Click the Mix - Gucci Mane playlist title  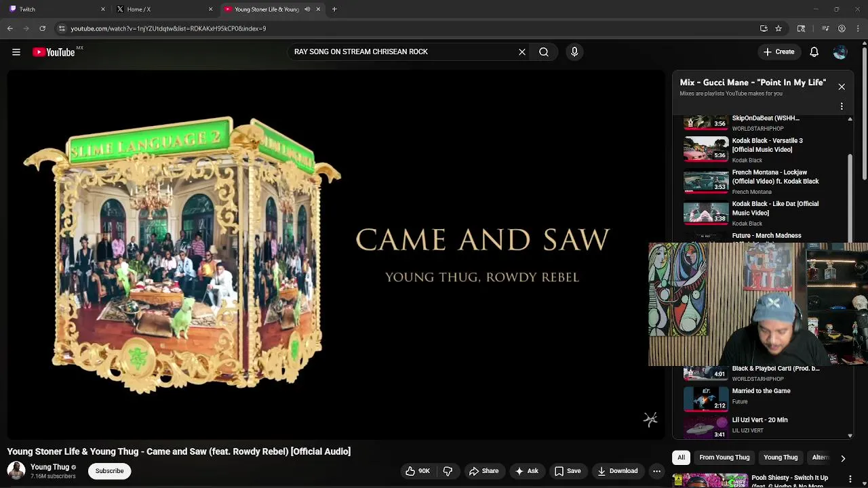[x=753, y=83]
